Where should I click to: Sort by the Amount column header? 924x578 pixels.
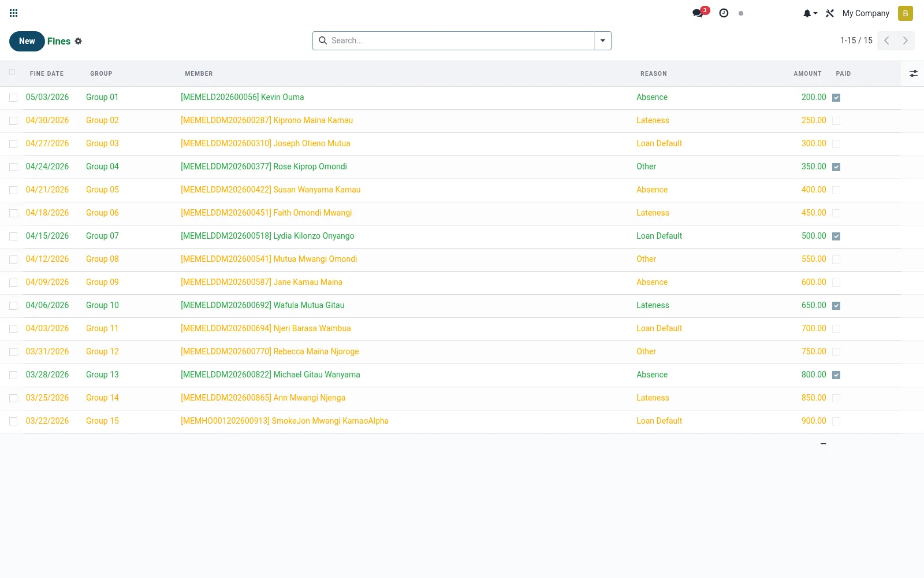[x=807, y=73]
